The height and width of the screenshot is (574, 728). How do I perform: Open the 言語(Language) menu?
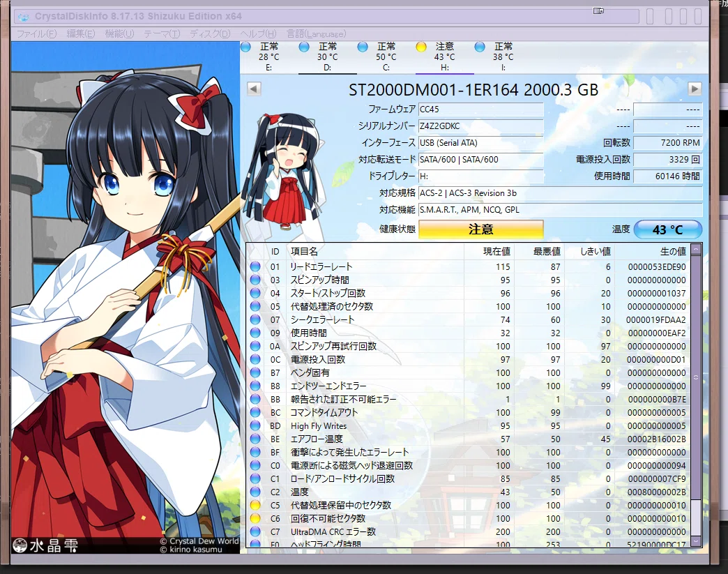316,34
